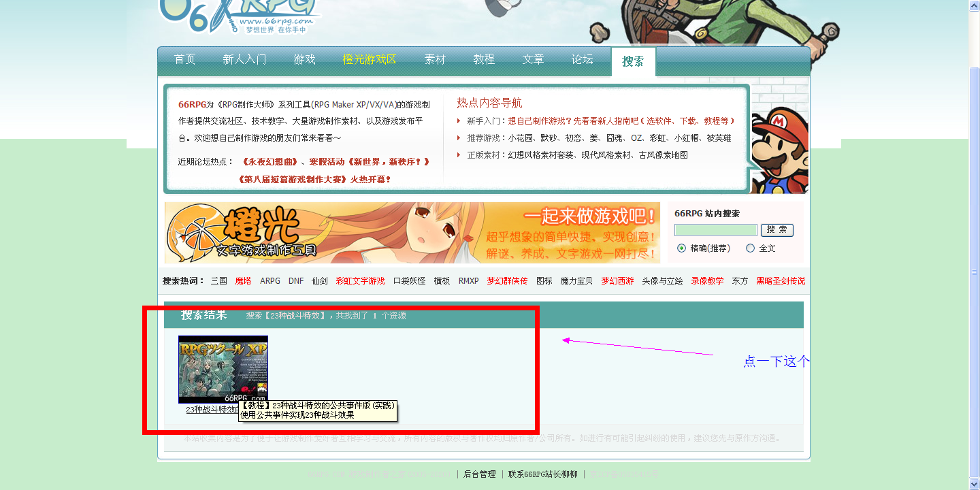Search the hot word 彩虹文字游戏
This screenshot has height=490, width=980.
[360, 280]
